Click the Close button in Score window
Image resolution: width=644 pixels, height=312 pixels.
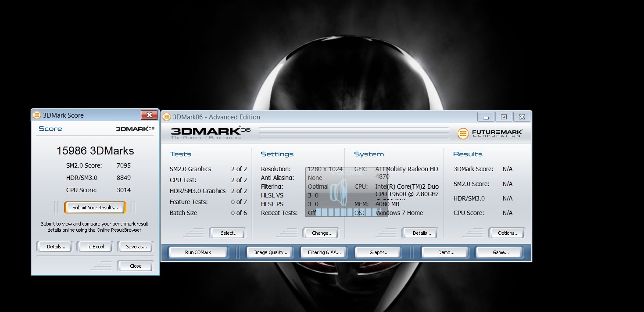[136, 266]
